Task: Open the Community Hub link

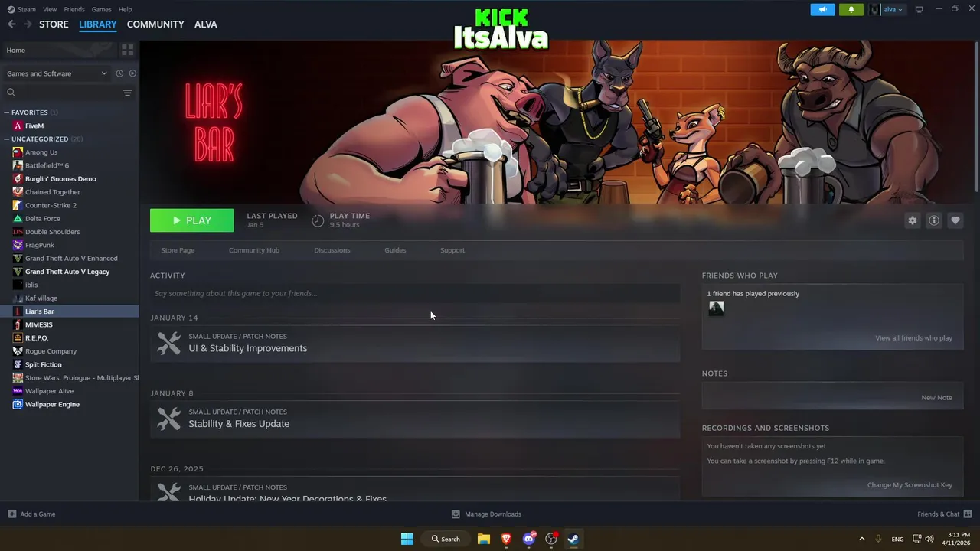Action: coord(254,250)
